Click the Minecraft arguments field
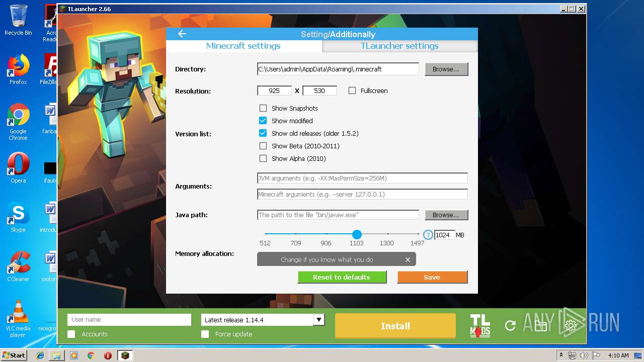The height and width of the screenshot is (362, 644). [362, 194]
